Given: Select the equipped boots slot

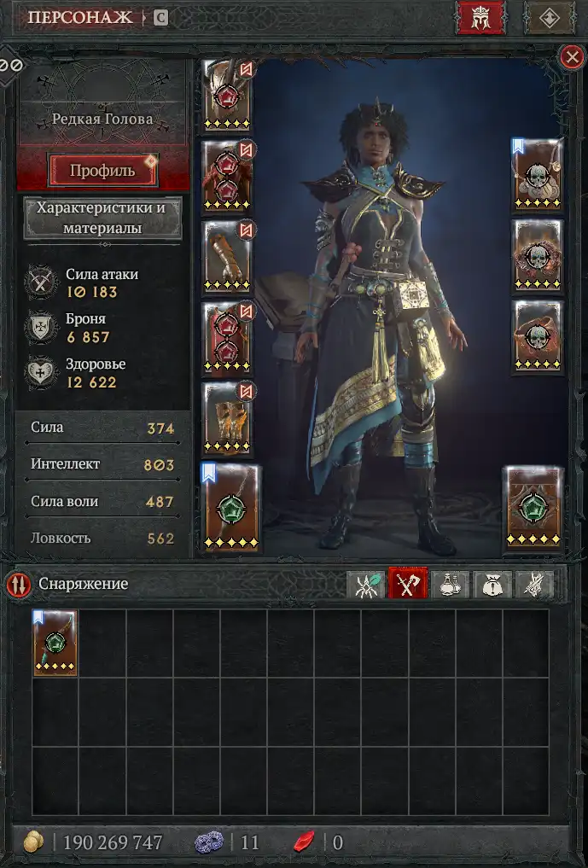Looking at the screenshot, I should coord(227,418).
